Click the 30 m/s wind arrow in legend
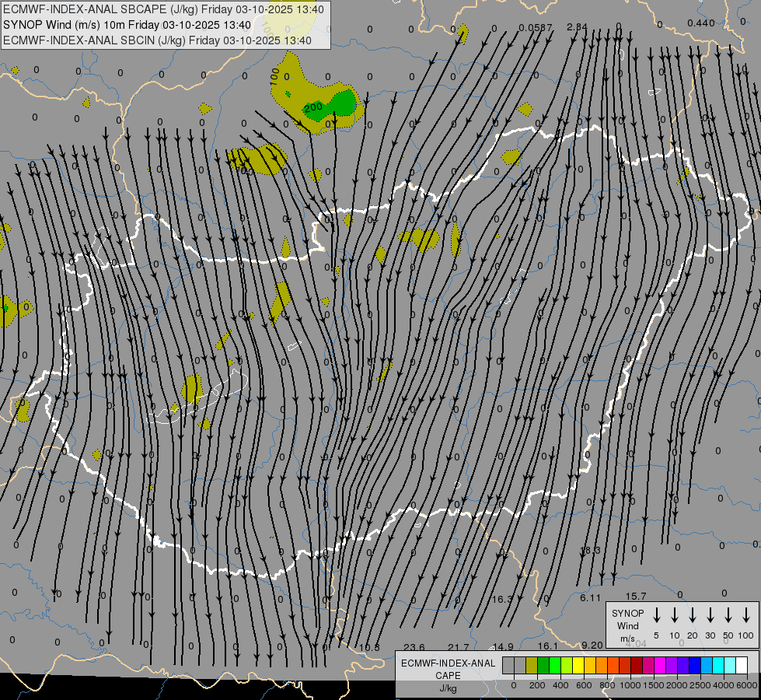The height and width of the screenshot is (700, 761). 710,615
